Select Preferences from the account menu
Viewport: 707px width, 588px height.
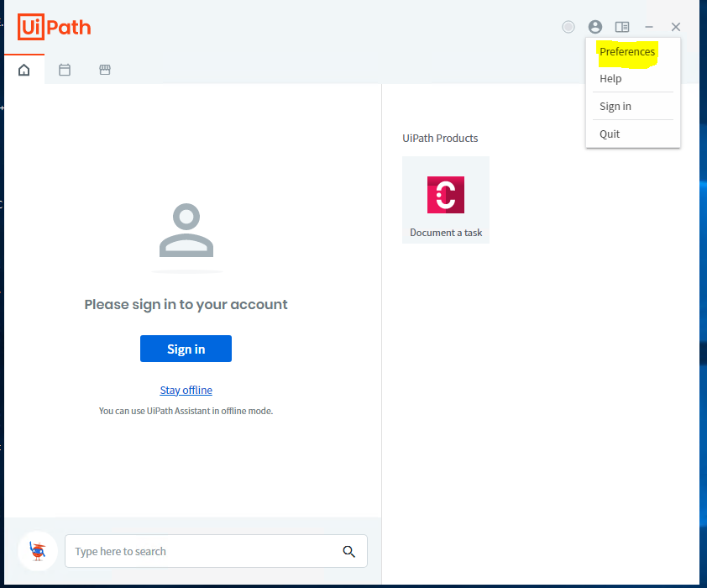[x=626, y=52]
